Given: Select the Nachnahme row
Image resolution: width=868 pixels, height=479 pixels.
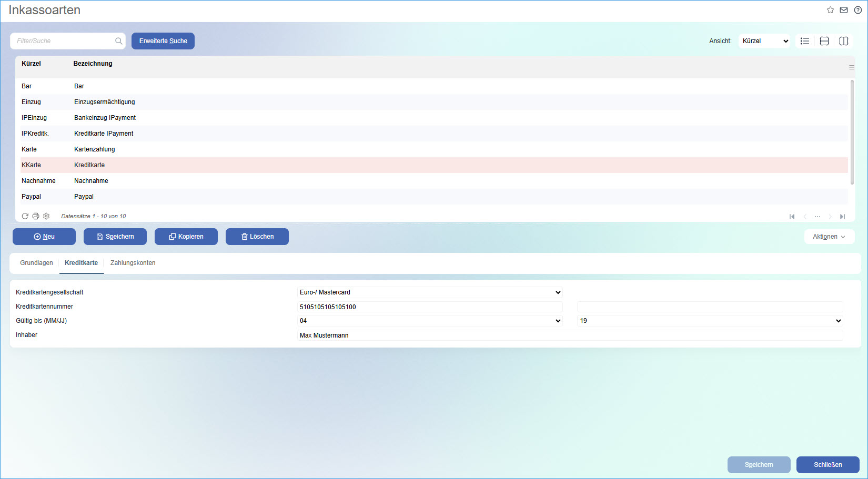Looking at the screenshot, I should [x=434, y=181].
